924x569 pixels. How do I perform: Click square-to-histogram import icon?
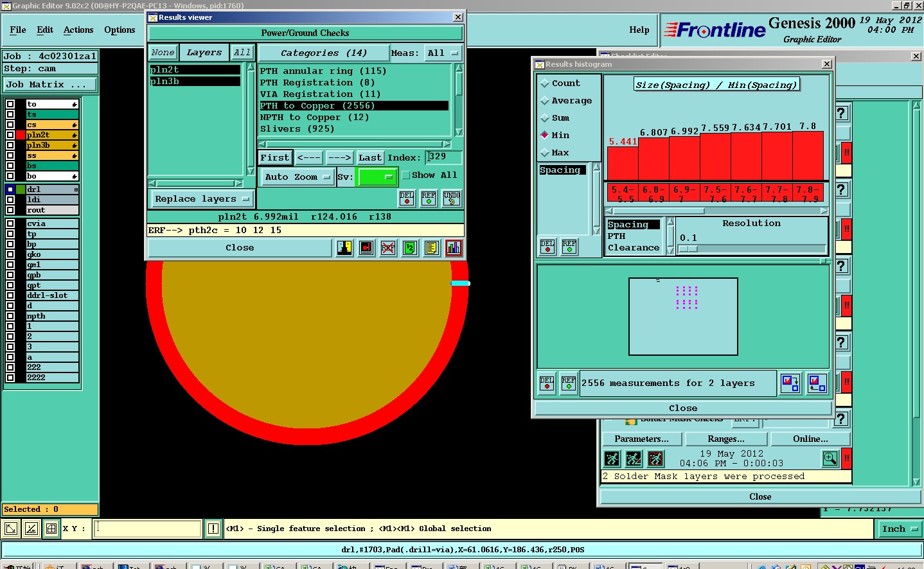[x=817, y=383]
